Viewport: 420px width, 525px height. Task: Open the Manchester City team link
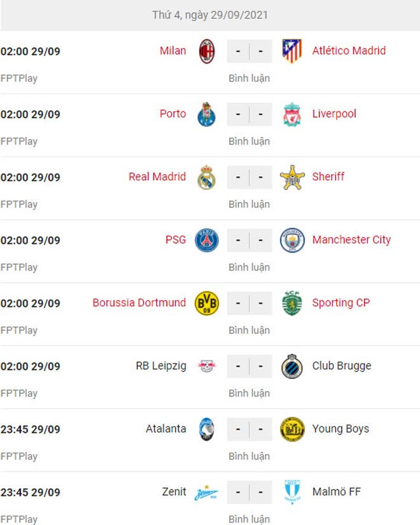click(x=351, y=240)
